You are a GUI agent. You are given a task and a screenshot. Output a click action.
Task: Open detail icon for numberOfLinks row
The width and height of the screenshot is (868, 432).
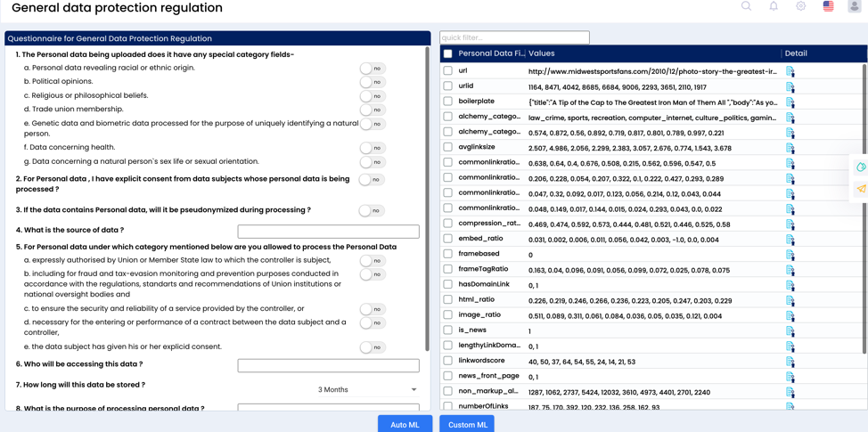pyautogui.click(x=790, y=406)
